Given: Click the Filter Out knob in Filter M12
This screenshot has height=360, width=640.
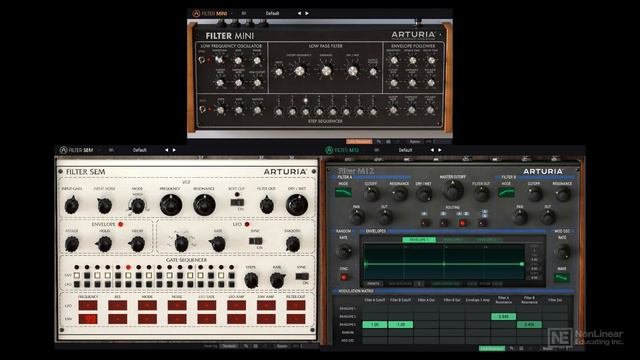Looking at the screenshot, I should coord(481,194).
